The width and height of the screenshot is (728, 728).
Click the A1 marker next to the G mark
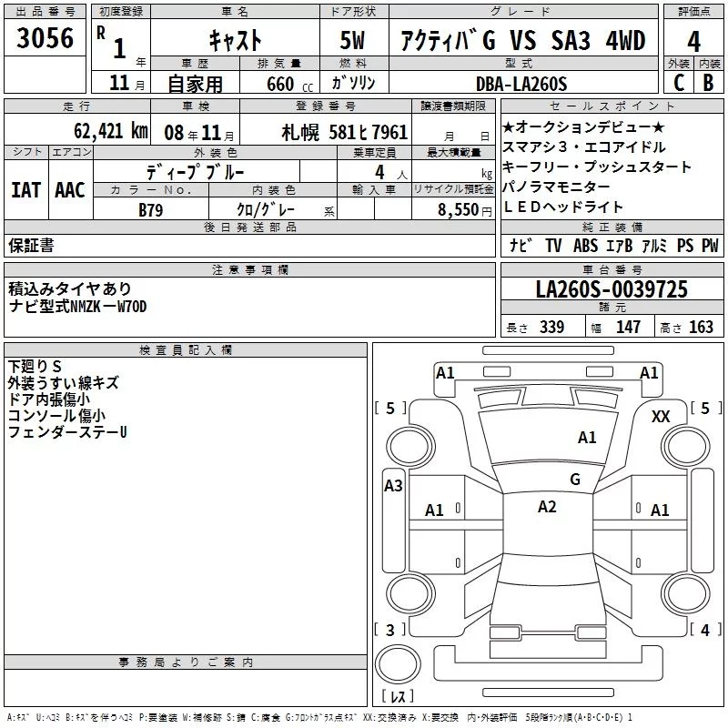click(587, 438)
